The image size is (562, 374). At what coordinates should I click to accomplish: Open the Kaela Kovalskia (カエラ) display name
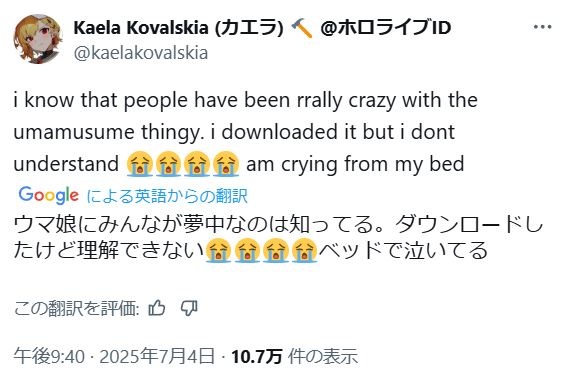point(178,28)
